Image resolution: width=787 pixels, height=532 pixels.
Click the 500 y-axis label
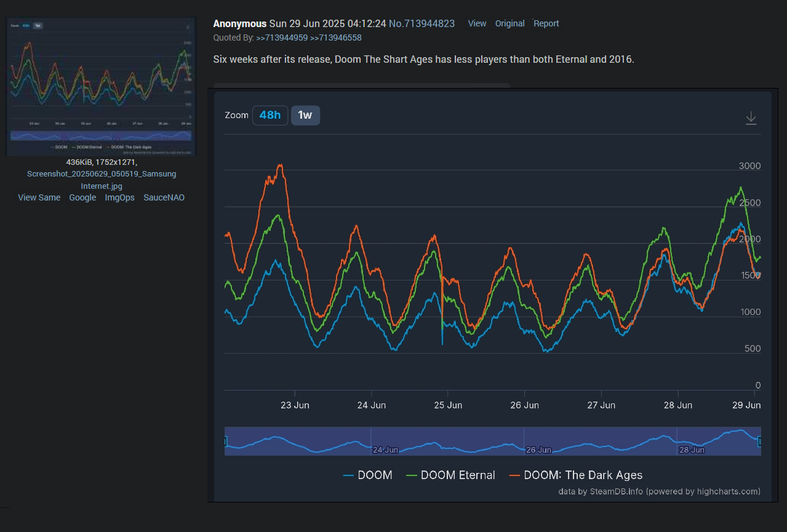(x=753, y=349)
